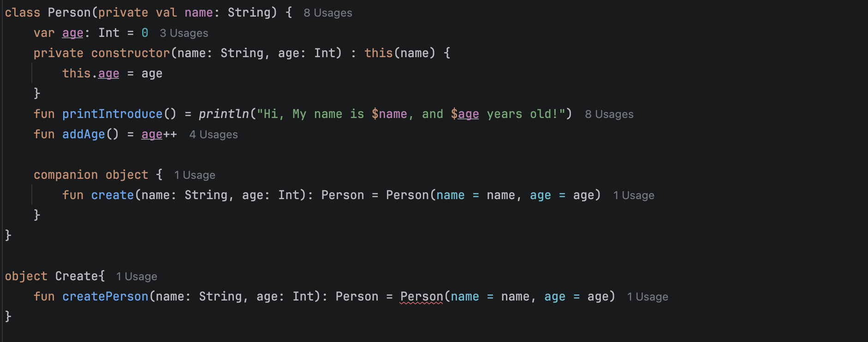Click '1 Usage' hint next to object Create

137,277
